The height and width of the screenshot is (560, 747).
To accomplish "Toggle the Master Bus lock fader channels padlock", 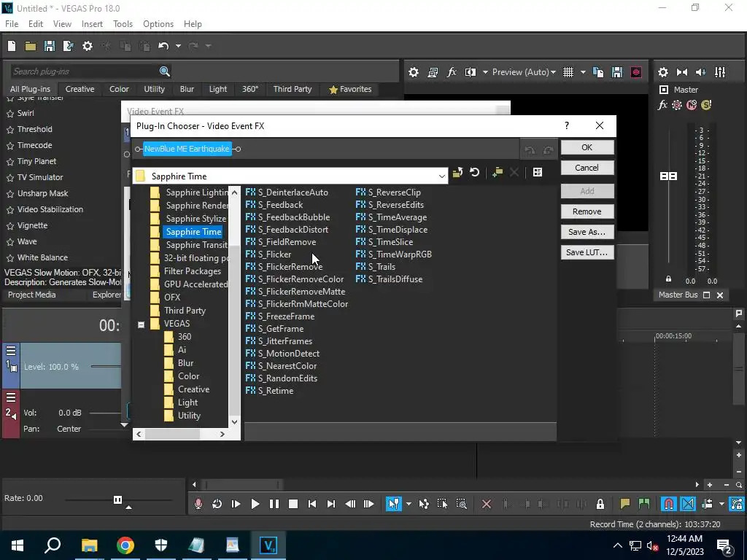I will tap(668, 279).
